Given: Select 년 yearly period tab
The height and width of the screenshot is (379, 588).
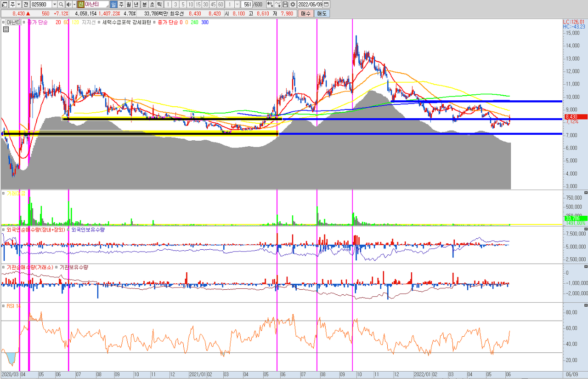Looking at the screenshot, I should [136, 4].
